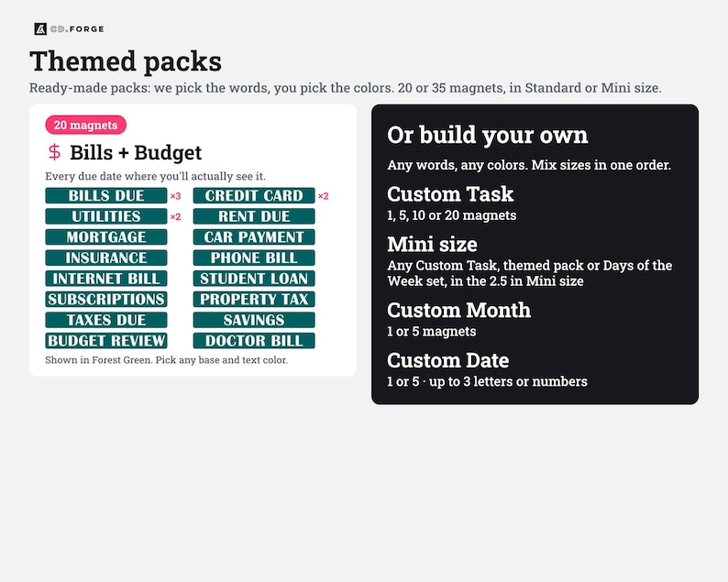Select the DOCTOR BILL magnet
Viewport: 728px width, 582px height.
click(x=254, y=341)
